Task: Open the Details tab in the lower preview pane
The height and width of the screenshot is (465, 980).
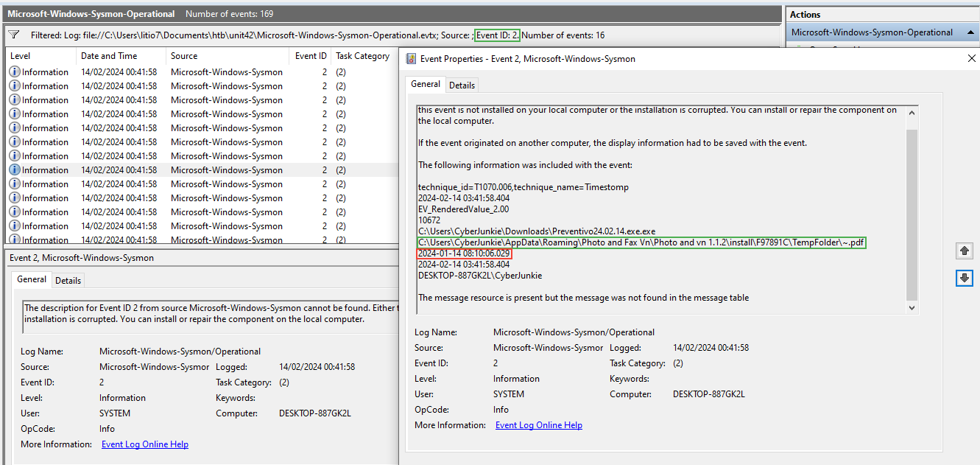Action: (x=68, y=280)
